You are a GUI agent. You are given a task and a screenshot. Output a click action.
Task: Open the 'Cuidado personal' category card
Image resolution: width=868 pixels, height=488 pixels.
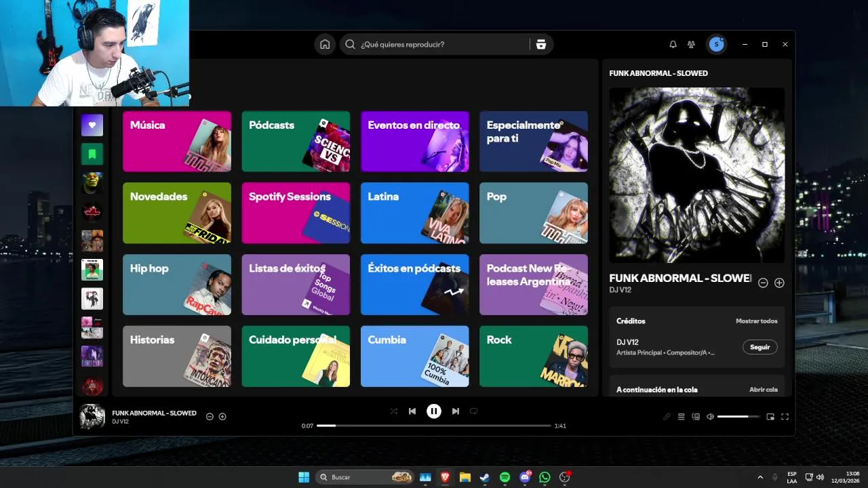pyautogui.click(x=296, y=357)
